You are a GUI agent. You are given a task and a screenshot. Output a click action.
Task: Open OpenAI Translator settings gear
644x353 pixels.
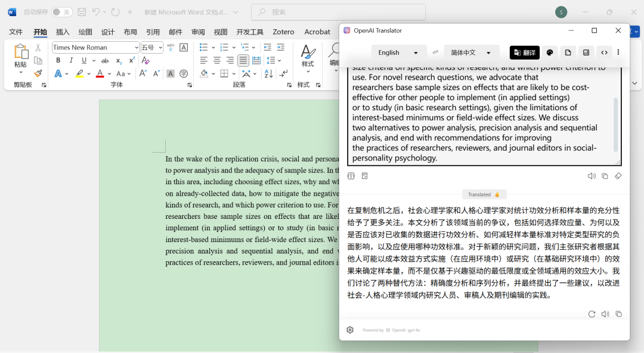[x=350, y=330]
